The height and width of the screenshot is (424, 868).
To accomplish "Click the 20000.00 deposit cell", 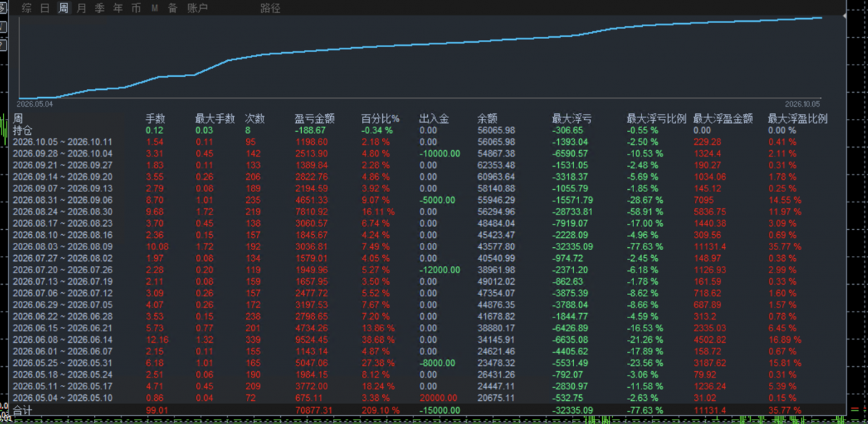I will tap(439, 398).
